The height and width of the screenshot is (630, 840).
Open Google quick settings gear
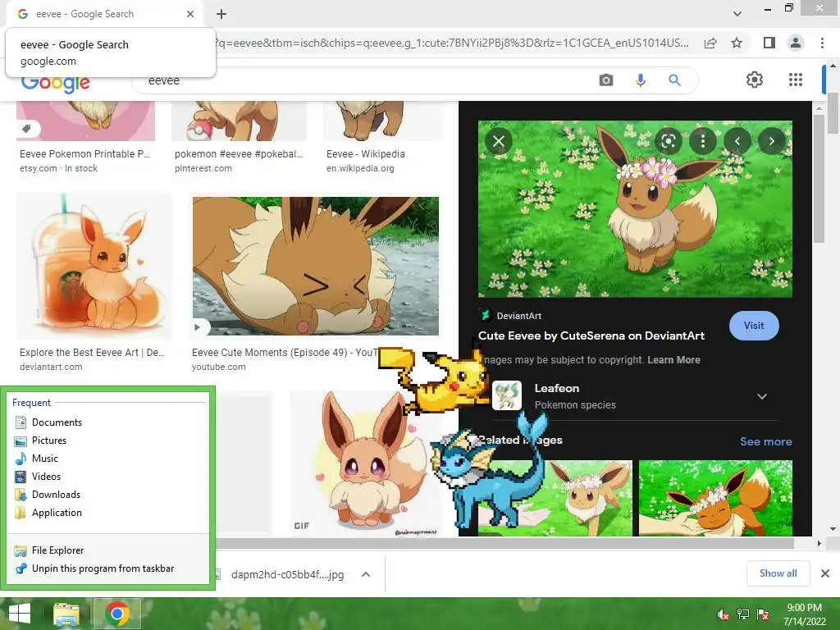[755, 80]
